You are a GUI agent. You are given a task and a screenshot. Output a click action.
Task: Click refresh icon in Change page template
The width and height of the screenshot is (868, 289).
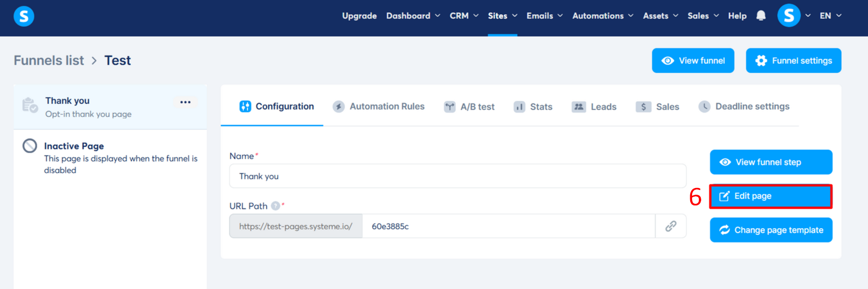[724, 230]
